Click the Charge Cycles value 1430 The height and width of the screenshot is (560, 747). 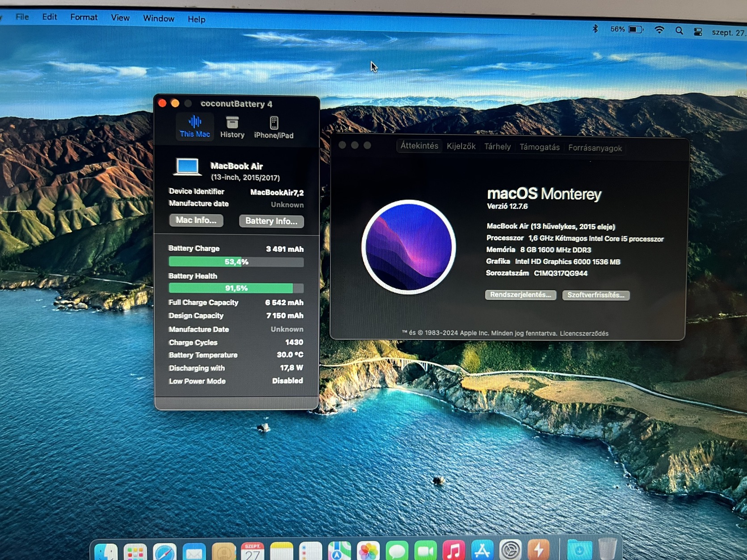point(294,342)
